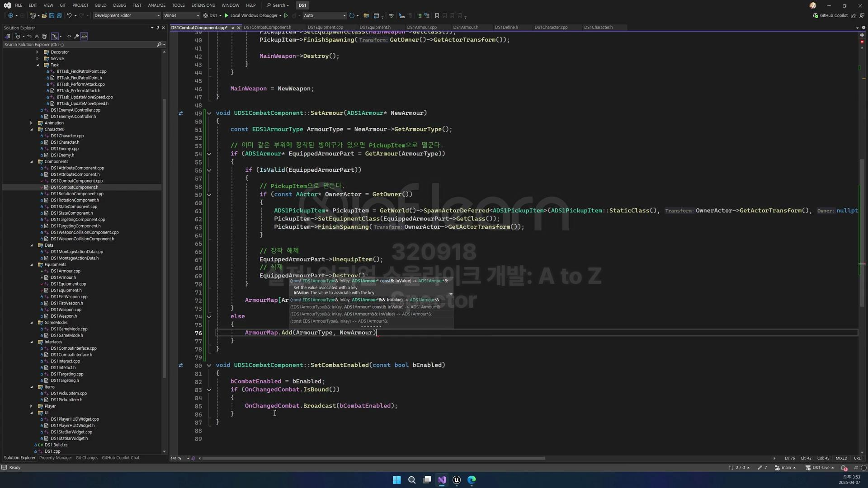Close the DS1CombatComponent.cpp tab

pyautogui.click(x=239, y=28)
